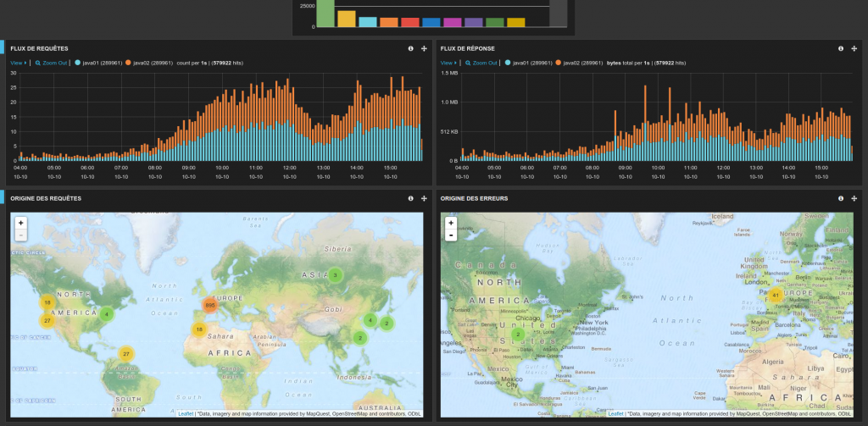The height and width of the screenshot is (426, 868).
Task: Click Zoom Out link in Flux de Réponse
Action: pos(482,63)
